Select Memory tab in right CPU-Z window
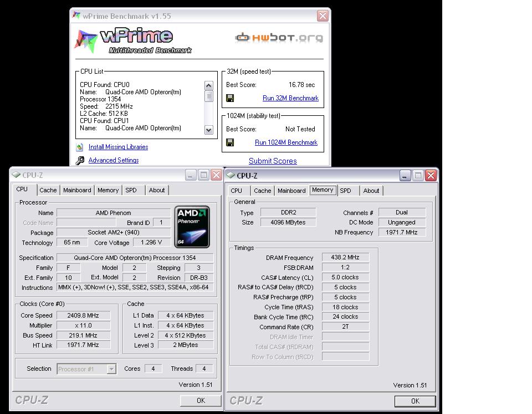The height and width of the screenshot is (414, 532). tap(323, 190)
